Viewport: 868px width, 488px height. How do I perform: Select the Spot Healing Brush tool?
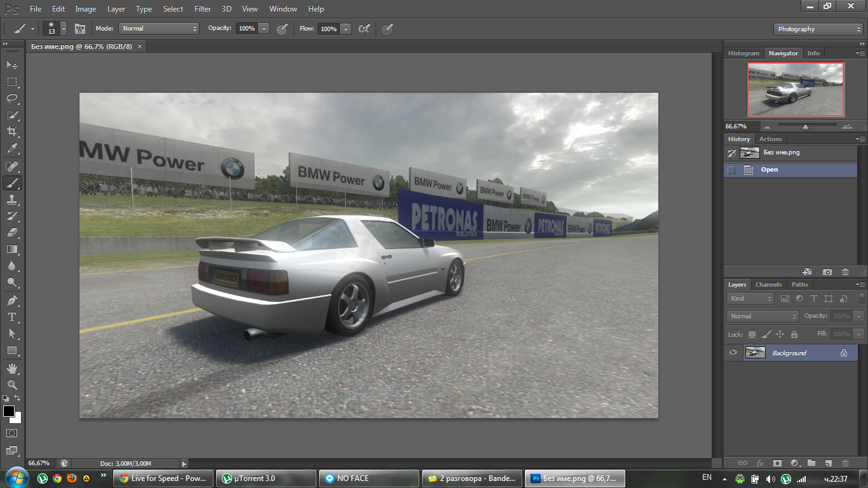pos(12,166)
